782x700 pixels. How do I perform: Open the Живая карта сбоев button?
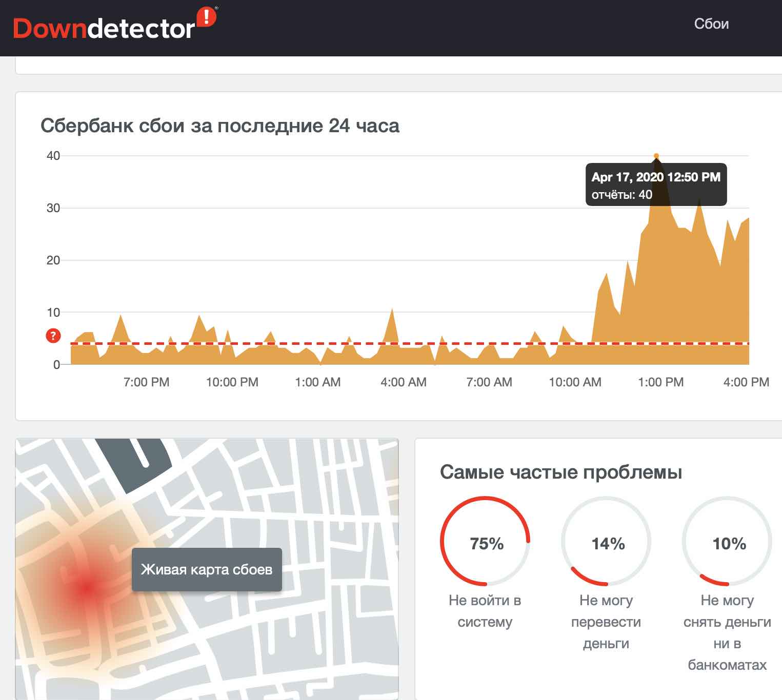(x=207, y=570)
